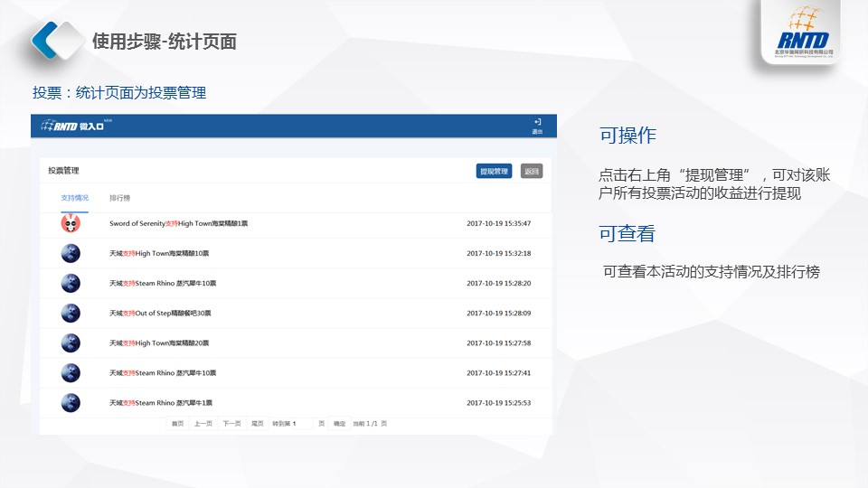
Task: Click the Sword of Serenity user avatar
Action: 71,223
